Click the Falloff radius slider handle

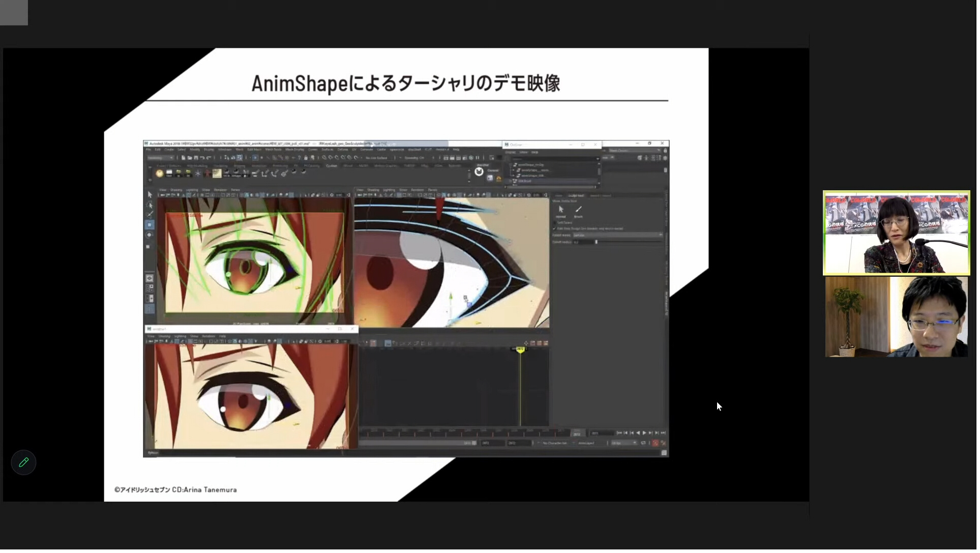(596, 242)
